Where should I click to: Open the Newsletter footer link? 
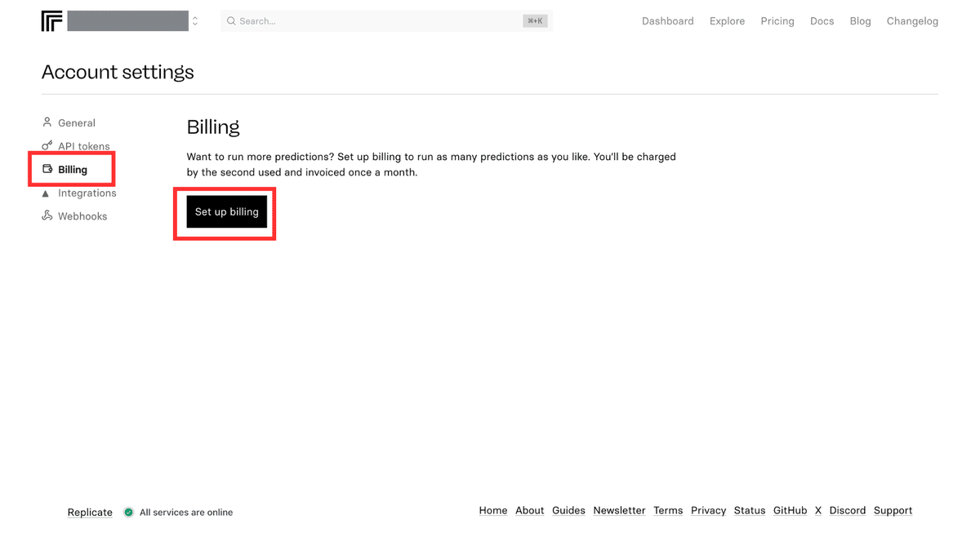[619, 510]
